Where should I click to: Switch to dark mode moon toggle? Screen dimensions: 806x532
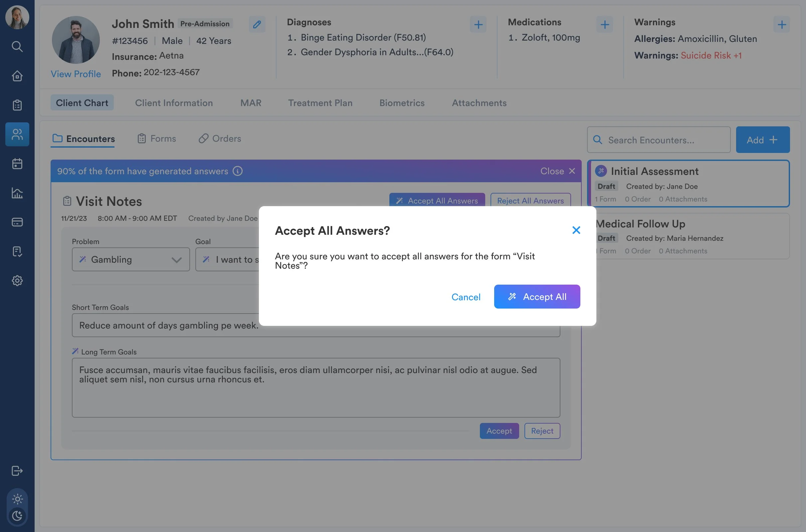click(x=17, y=516)
